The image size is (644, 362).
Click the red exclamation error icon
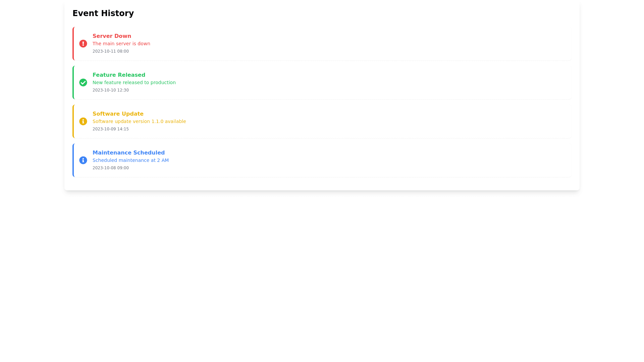[83, 44]
